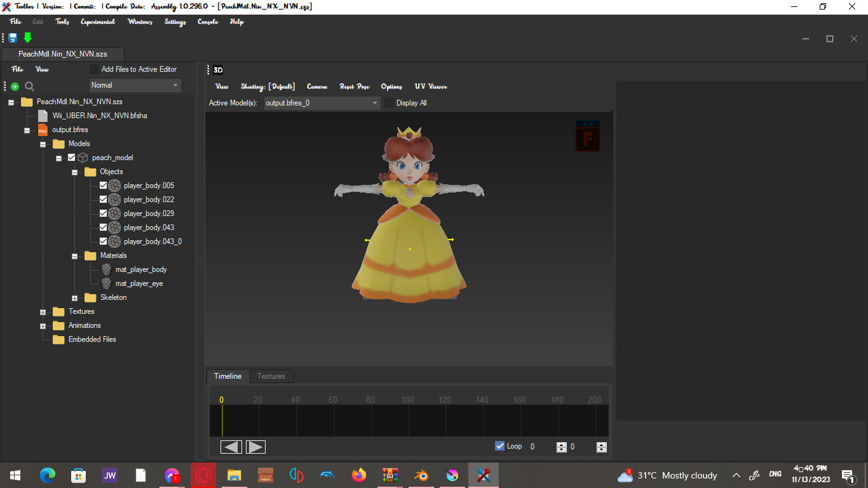Uncheck the player_body.005 visibility checkbox
The image size is (868, 488).
pos(103,185)
